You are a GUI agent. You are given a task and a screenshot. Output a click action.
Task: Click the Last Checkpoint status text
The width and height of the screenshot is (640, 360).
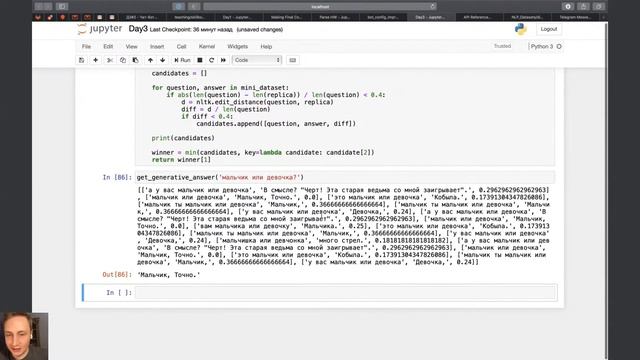pos(191,29)
